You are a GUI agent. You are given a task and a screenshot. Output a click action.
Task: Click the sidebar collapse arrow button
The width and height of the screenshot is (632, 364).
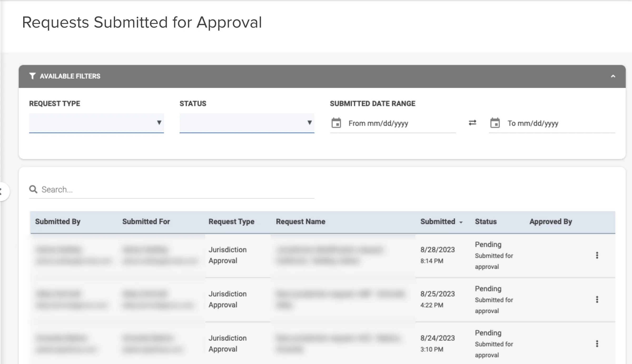point(3,191)
